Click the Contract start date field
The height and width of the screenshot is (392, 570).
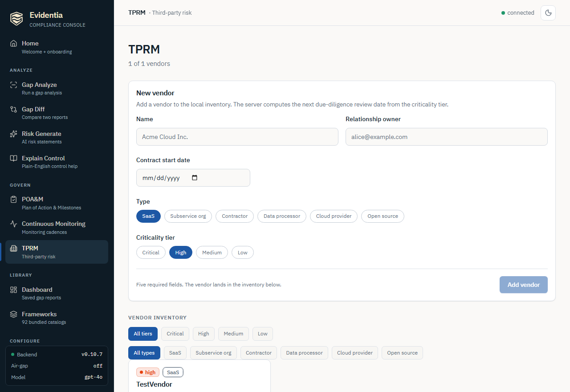pos(193,178)
